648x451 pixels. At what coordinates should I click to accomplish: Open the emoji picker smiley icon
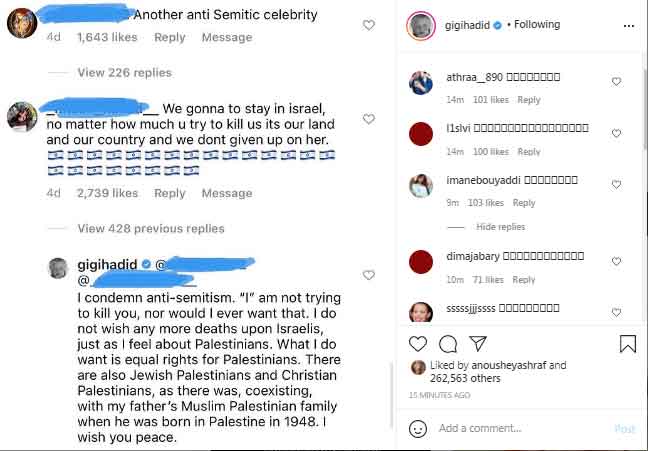tap(418, 428)
